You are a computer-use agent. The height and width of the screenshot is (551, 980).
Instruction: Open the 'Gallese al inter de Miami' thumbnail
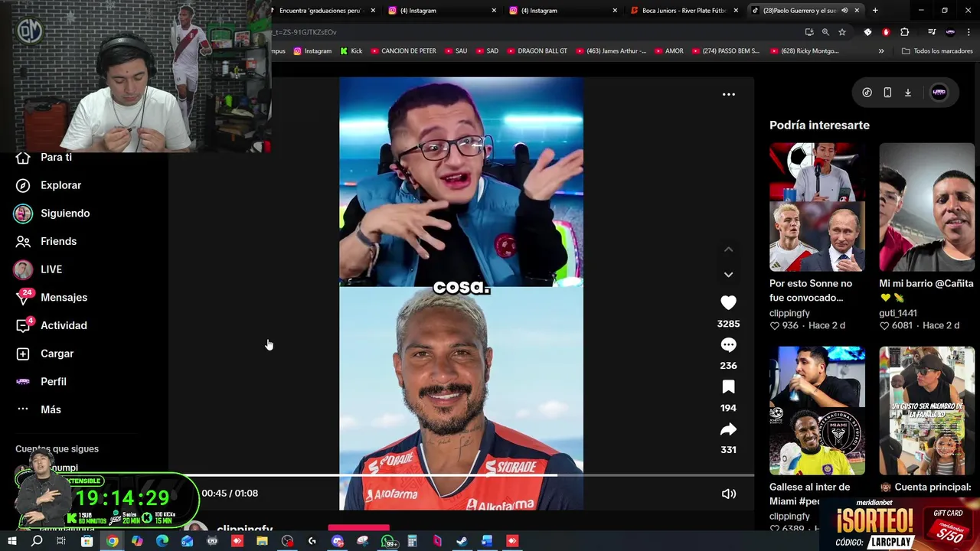817,410
